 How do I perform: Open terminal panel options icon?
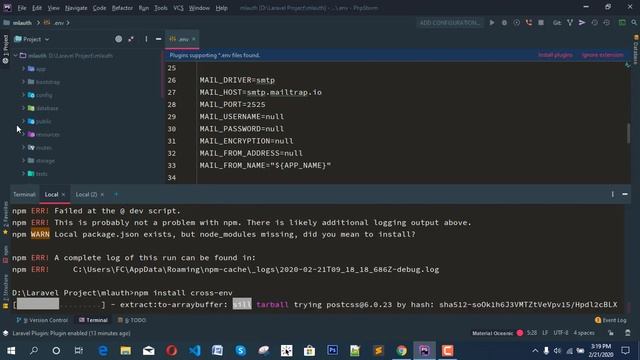pos(613,194)
